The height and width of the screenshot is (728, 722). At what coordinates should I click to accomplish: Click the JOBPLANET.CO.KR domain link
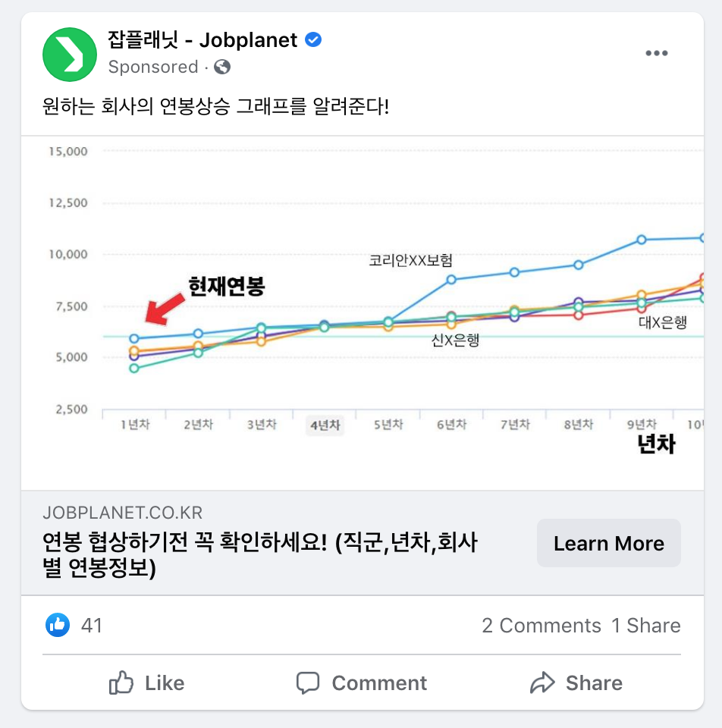(123, 513)
